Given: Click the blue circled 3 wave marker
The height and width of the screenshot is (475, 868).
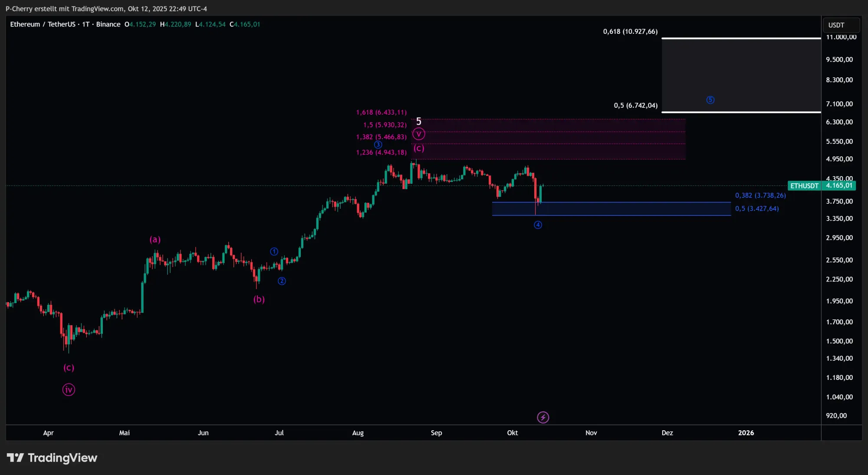Looking at the screenshot, I should [378, 145].
